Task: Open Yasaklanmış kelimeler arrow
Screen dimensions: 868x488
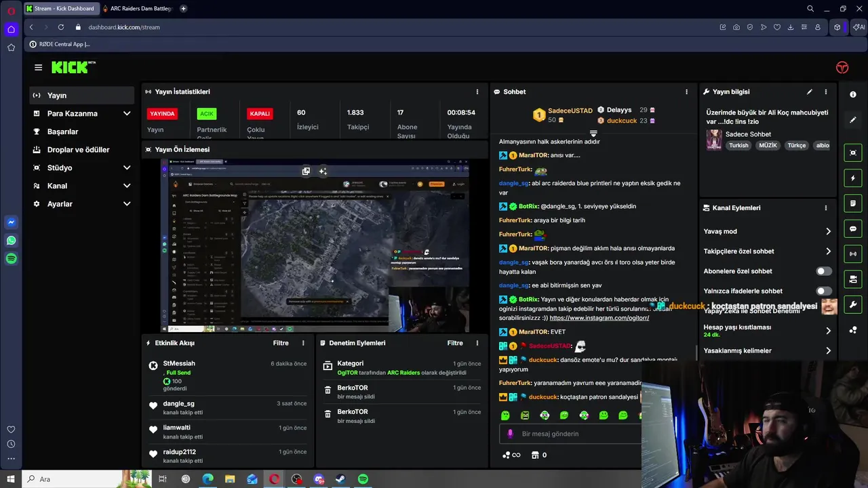Action: (x=828, y=350)
